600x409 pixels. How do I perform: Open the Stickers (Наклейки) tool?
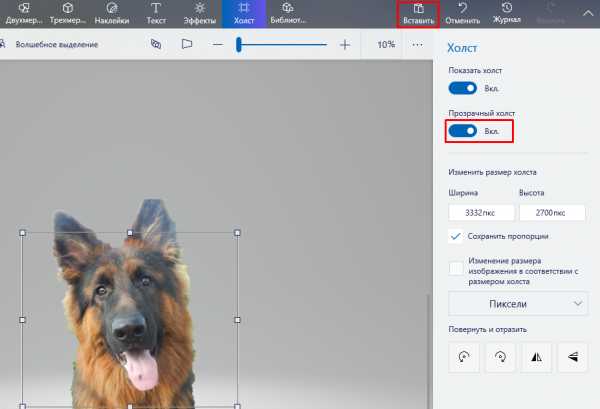coord(111,13)
